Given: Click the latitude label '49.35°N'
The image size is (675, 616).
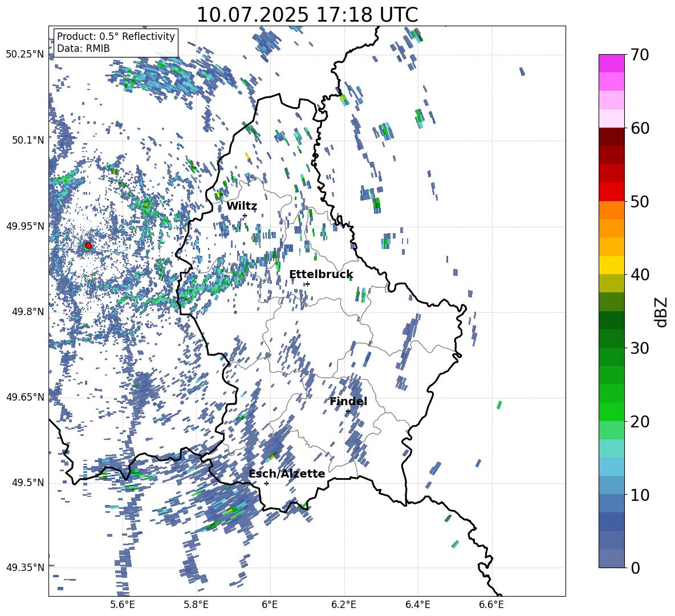Looking at the screenshot, I should (25, 568).
